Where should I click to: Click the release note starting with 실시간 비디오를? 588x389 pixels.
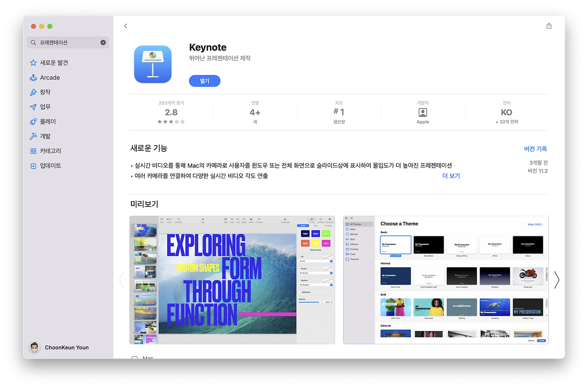click(291, 166)
